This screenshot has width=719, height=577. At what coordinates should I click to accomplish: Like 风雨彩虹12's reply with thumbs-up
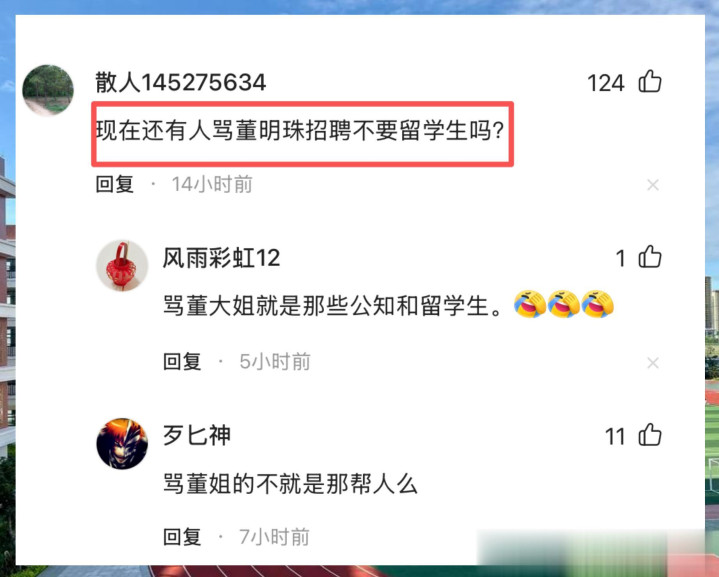[x=650, y=257]
